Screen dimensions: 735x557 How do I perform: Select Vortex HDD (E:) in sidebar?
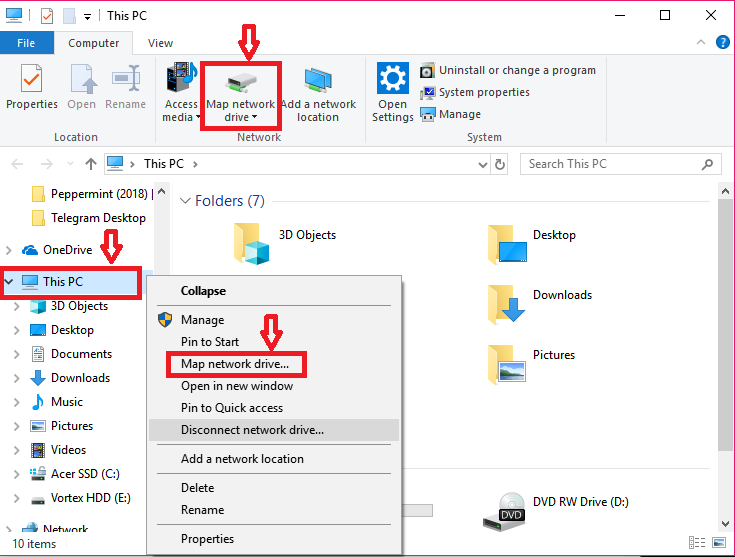(80, 497)
